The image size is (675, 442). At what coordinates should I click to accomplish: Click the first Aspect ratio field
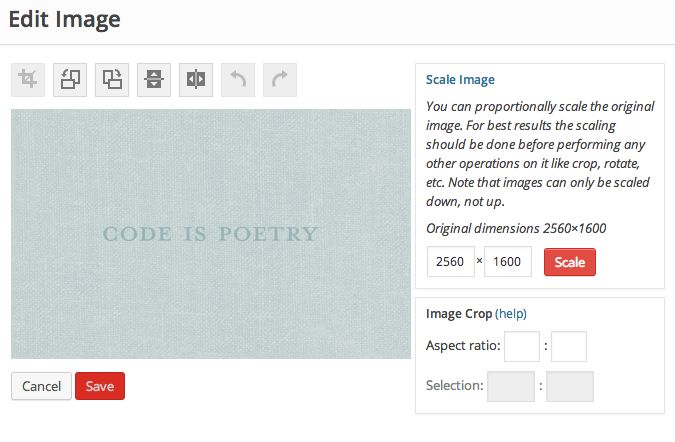point(522,347)
